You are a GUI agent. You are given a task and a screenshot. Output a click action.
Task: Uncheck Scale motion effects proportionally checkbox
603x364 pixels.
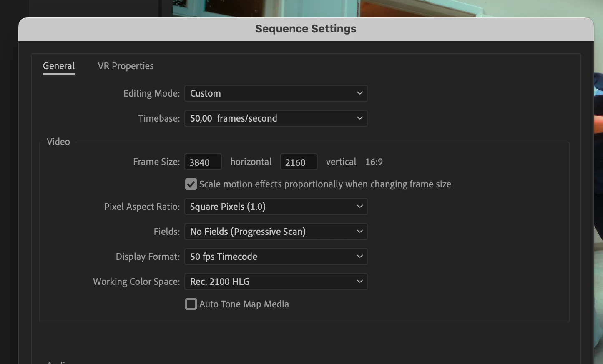coord(191,184)
